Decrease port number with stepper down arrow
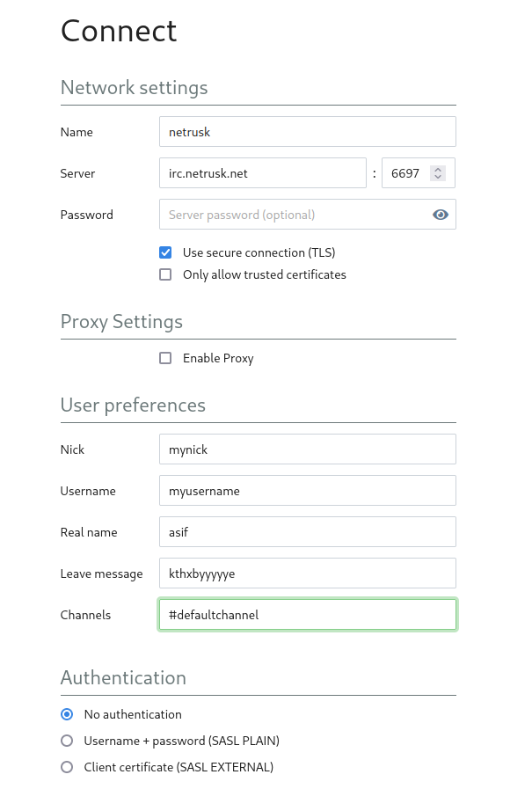The width and height of the screenshot is (532, 789). click(x=438, y=178)
